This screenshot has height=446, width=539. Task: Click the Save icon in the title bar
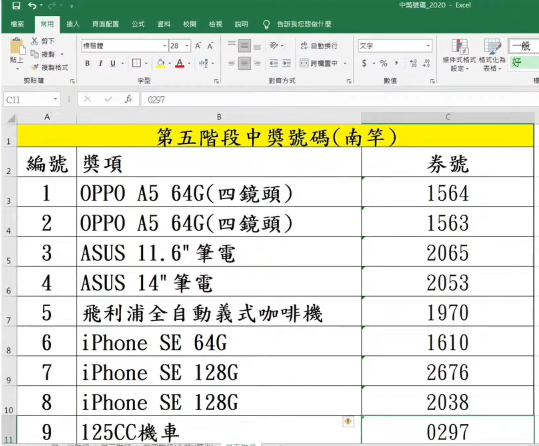click(x=16, y=6)
